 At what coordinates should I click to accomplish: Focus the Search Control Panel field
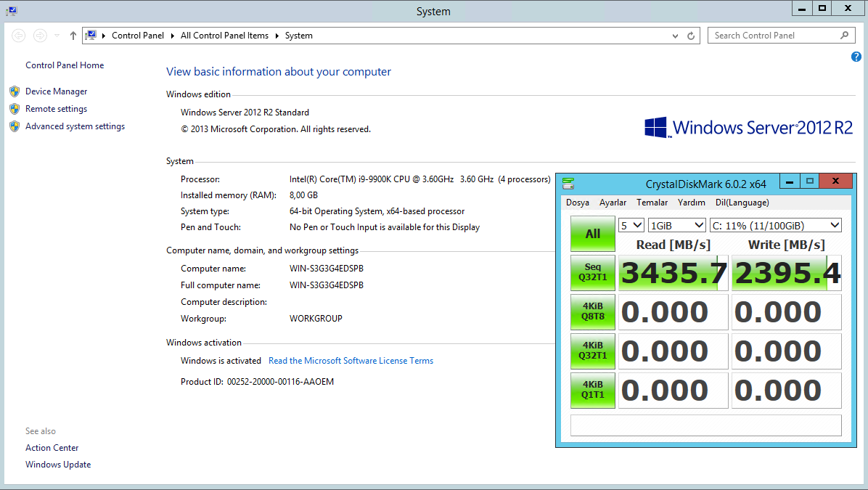tap(781, 36)
